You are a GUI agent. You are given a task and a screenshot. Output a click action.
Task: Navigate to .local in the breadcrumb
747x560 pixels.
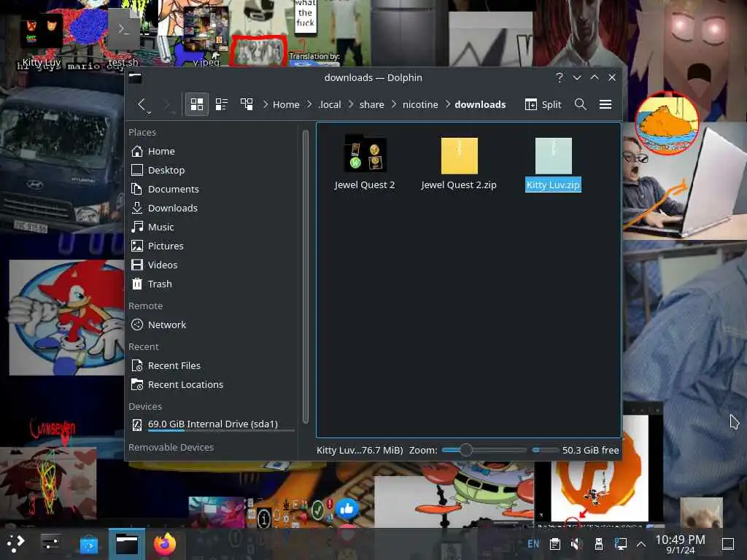(330, 105)
